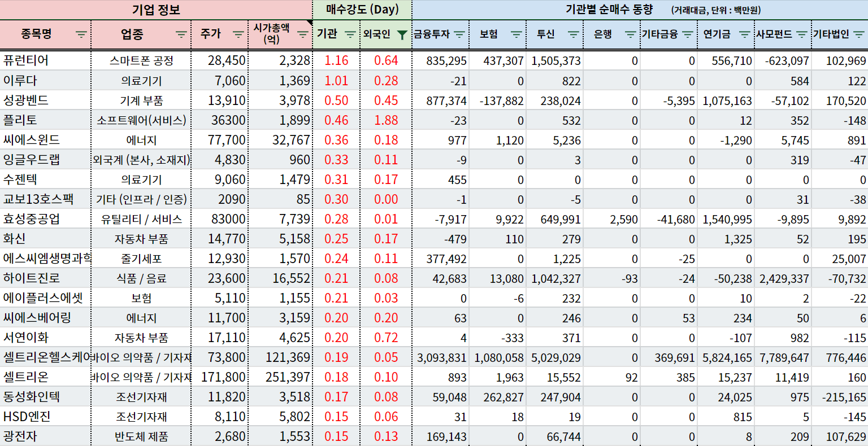Open the 업종 column filter dropdown
The height and width of the screenshot is (446, 868).
point(181,34)
